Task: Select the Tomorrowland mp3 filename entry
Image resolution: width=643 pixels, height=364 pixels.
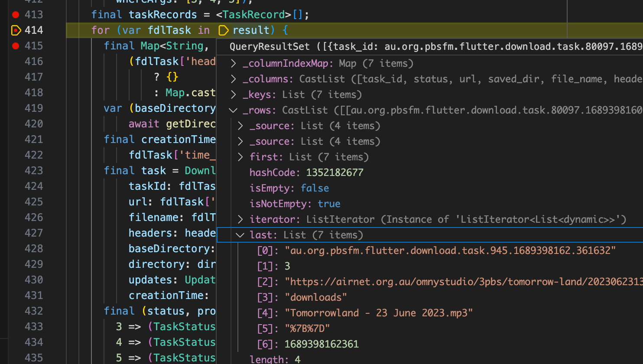Action: [368, 313]
